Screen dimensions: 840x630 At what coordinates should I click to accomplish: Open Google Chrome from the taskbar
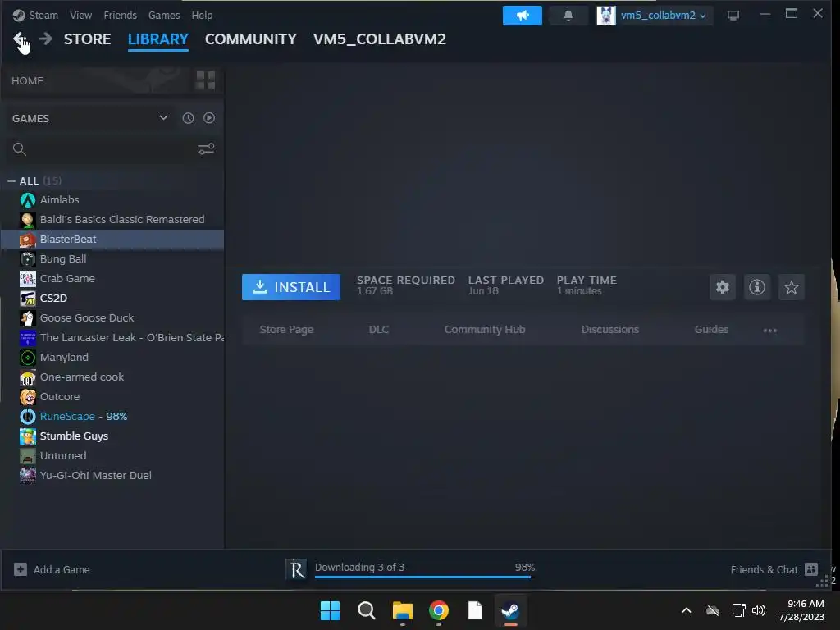439,610
